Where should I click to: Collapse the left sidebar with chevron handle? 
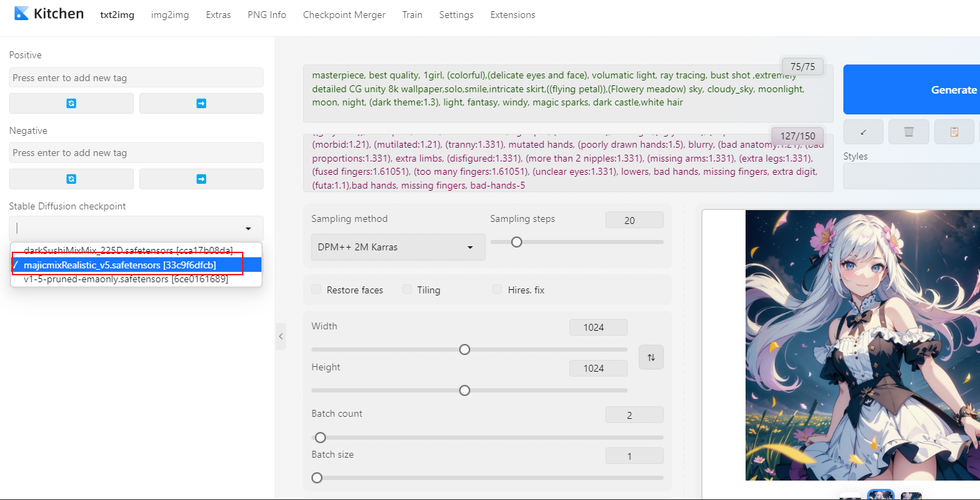[280, 336]
